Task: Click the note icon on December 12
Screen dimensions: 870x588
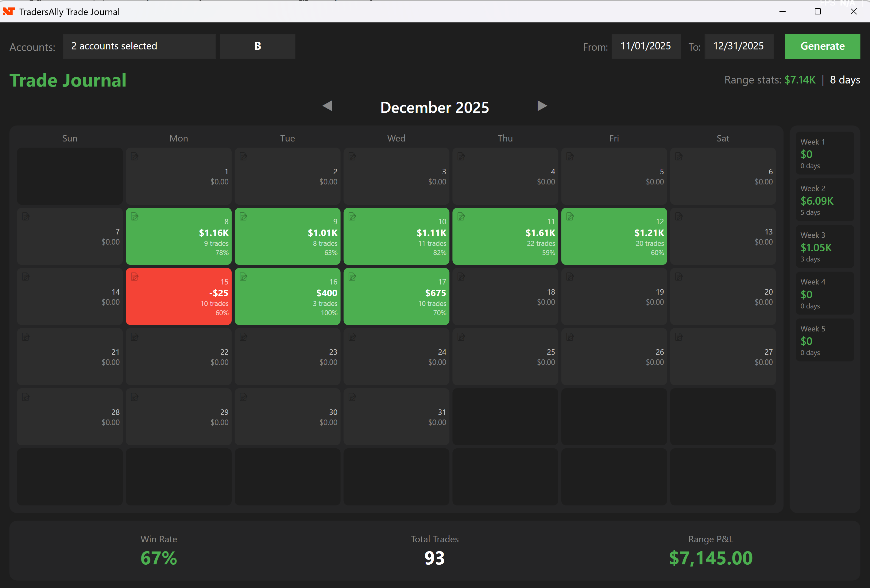Action: pyautogui.click(x=570, y=216)
